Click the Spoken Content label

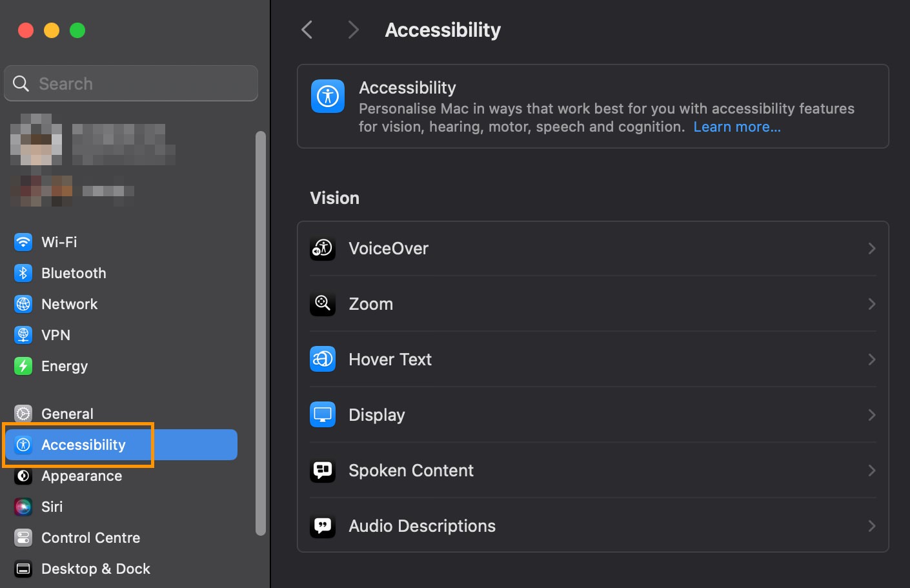point(411,471)
